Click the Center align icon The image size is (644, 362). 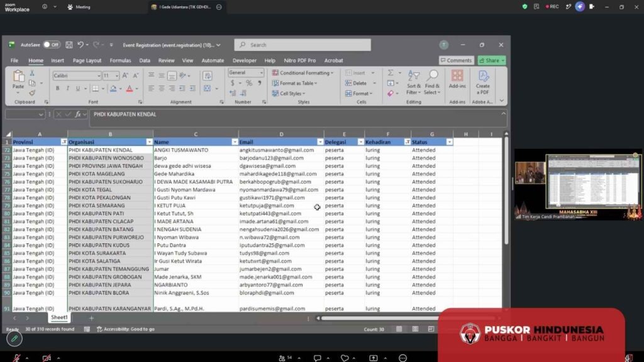[x=162, y=89]
